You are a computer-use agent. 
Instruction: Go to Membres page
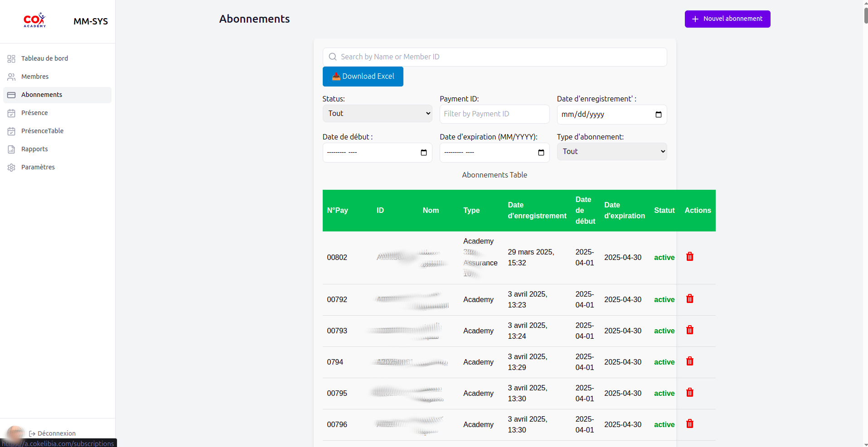(x=35, y=77)
